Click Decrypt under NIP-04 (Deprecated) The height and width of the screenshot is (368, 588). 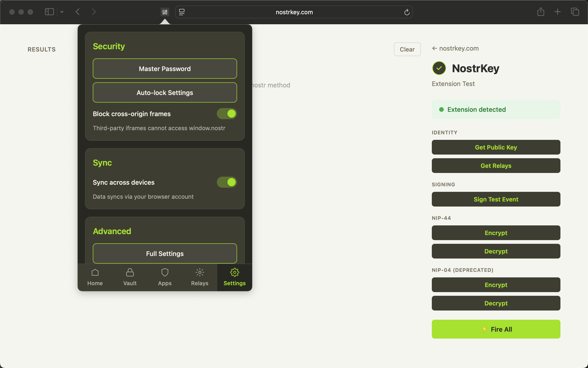pyautogui.click(x=496, y=303)
